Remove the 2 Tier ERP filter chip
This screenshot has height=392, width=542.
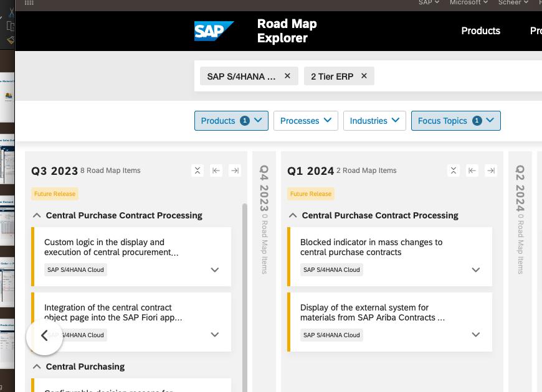click(x=364, y=76)
